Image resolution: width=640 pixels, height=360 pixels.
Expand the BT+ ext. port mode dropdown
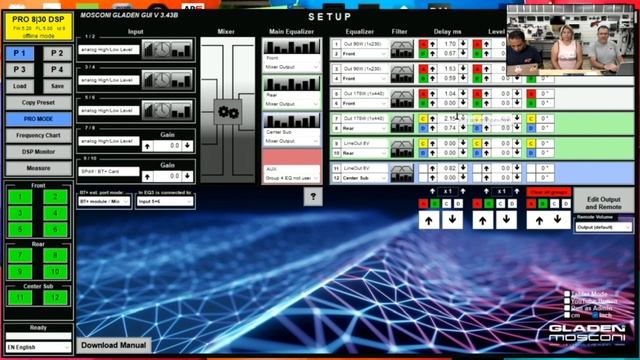[x=104, y=202]
